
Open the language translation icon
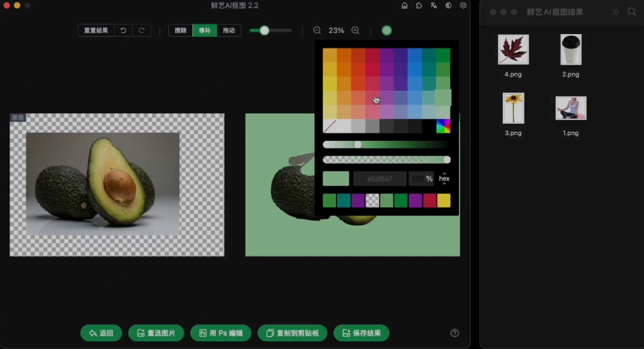[434, 5]
